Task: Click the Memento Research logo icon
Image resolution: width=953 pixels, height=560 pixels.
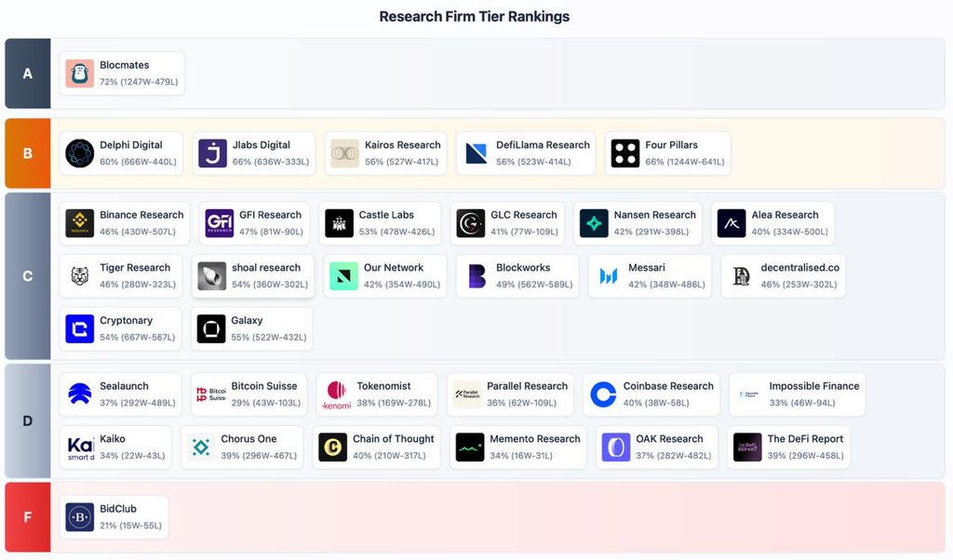Action: pyautogui.click(x=470, y=447)
